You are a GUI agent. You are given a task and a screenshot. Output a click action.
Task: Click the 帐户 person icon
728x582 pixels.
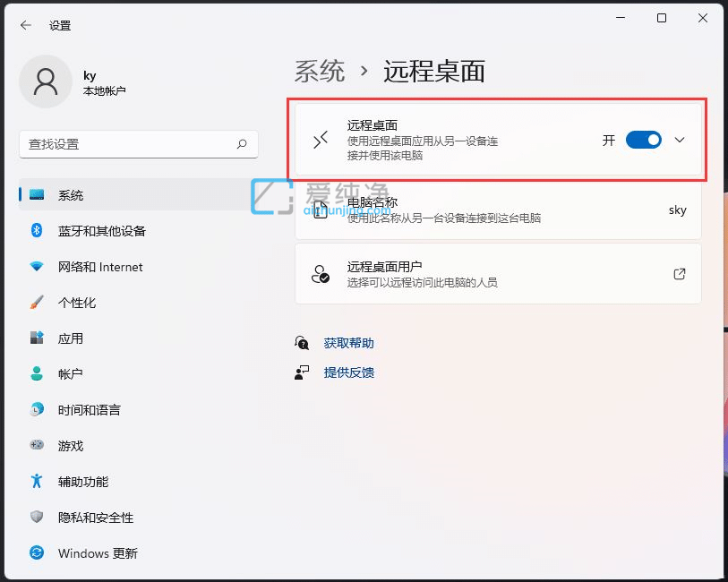37,373
